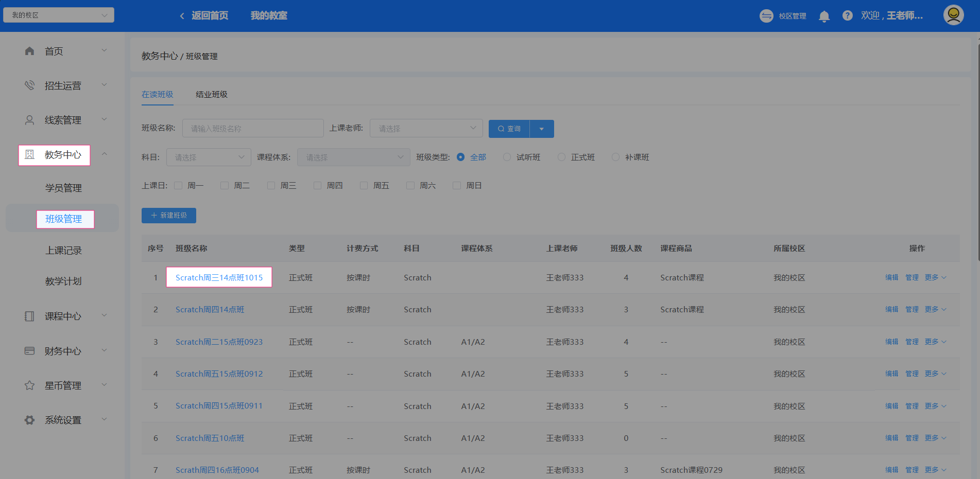This screenshot has width=980, height=479.
Task: Click the 系统设置 gear icon
Action: (x=29, y=420)
